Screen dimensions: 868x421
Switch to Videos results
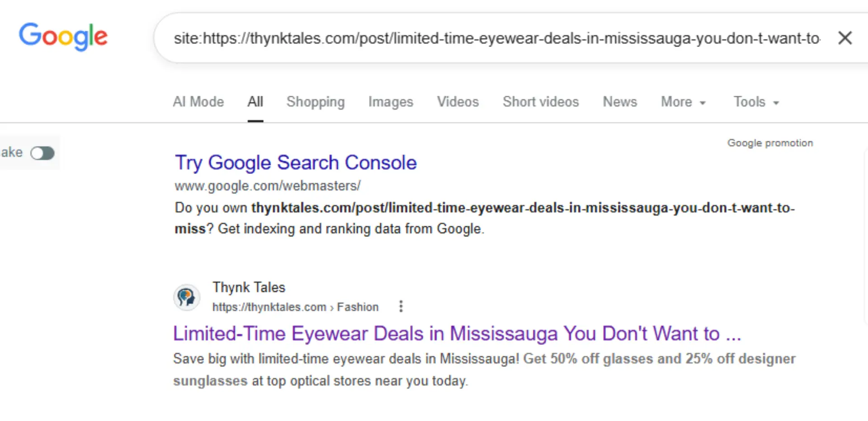pyautogui.click(x=458, y=102)
